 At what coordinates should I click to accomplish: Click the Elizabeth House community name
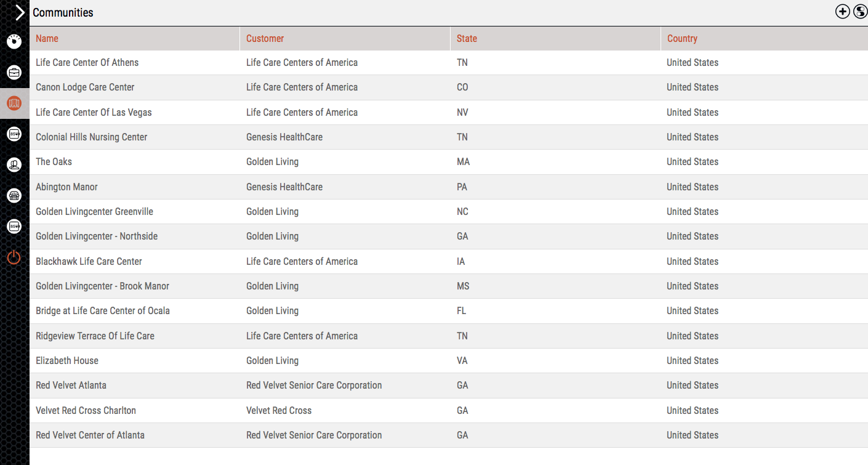click(x=67, y=360)
